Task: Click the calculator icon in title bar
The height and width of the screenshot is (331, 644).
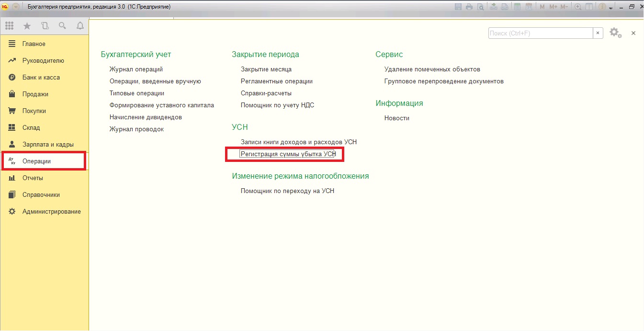Action: pos(518,7)
